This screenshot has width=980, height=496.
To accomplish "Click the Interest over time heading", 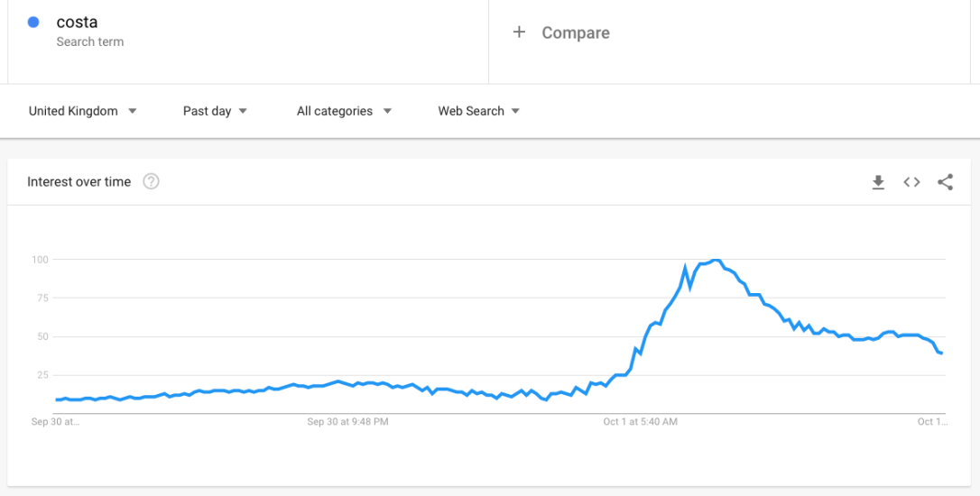I will pos(79,182).
